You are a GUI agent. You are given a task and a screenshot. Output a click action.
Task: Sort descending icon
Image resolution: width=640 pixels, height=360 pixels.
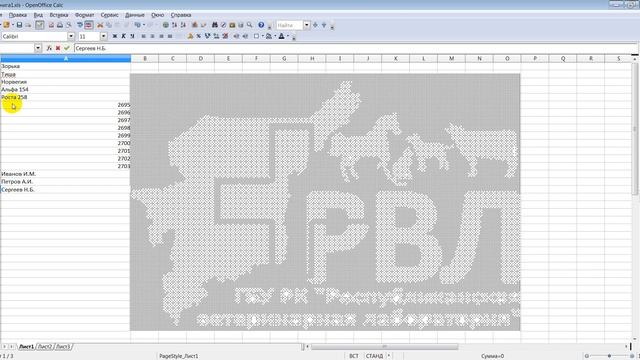pos(183,25)
